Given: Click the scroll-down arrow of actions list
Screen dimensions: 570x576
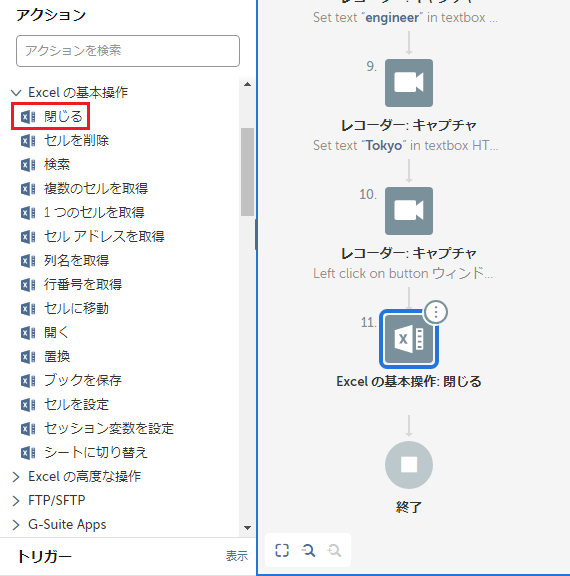Looking at the screenshot, I should pos(248,528).
